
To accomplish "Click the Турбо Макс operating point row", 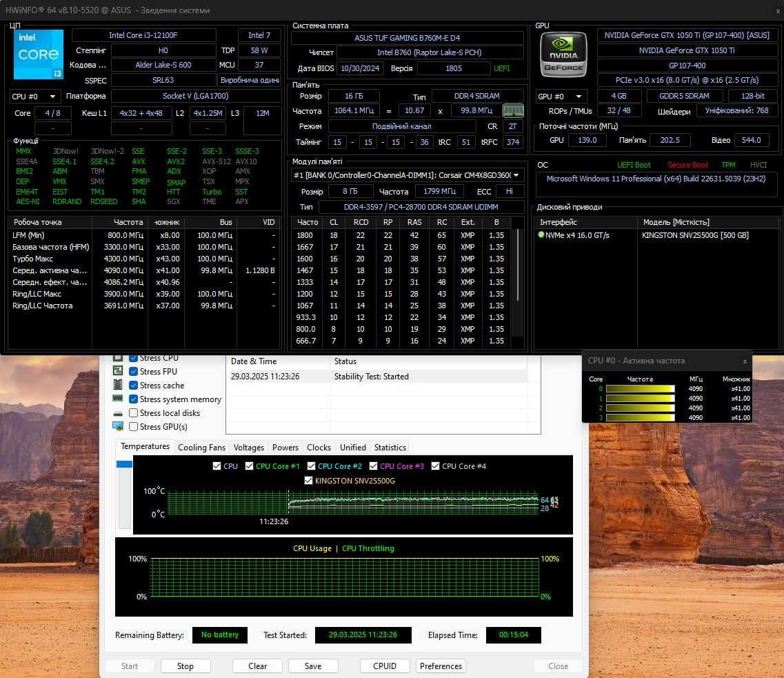I will click(x=144, y=259).
